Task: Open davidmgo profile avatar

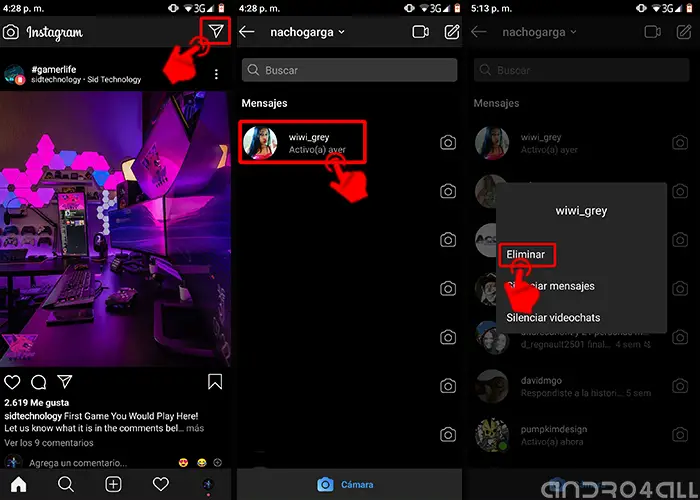Action: [x=492, y=386]
